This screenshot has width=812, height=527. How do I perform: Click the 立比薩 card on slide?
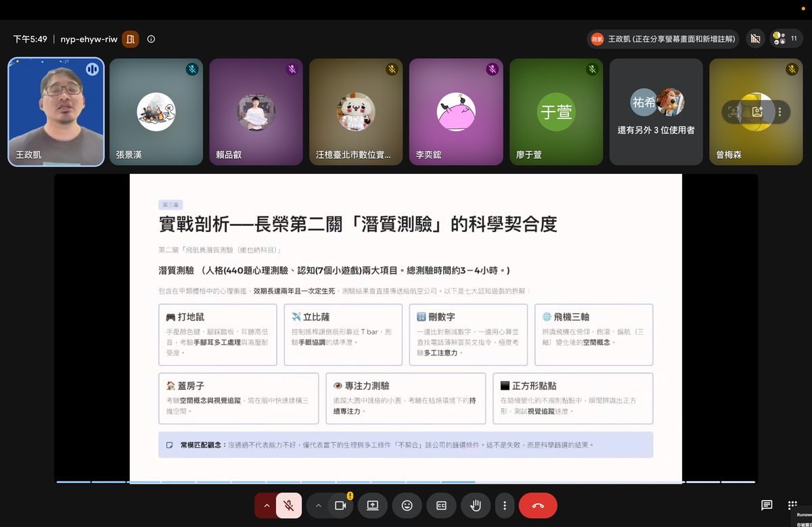343,335
